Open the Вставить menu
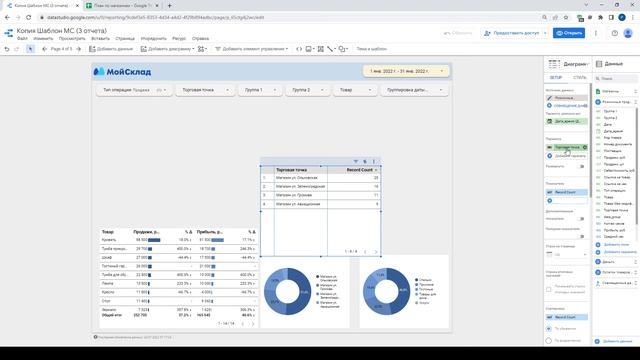The image size is (640, 360). [x=100, y=39]
